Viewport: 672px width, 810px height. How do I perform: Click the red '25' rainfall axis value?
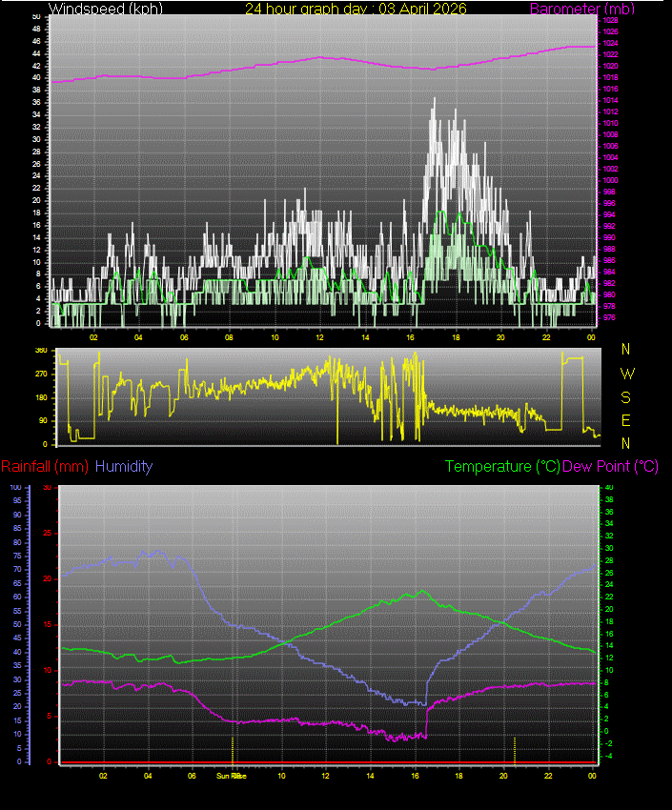48,533
